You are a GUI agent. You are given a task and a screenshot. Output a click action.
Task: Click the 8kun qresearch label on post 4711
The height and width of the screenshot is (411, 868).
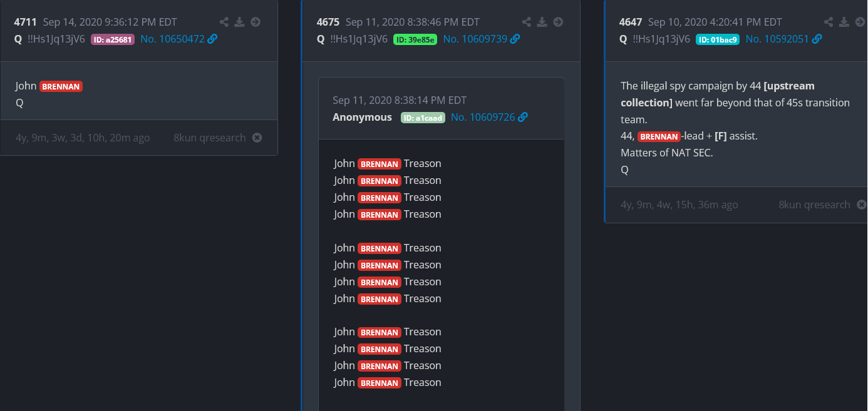click(x=210, y=138)
